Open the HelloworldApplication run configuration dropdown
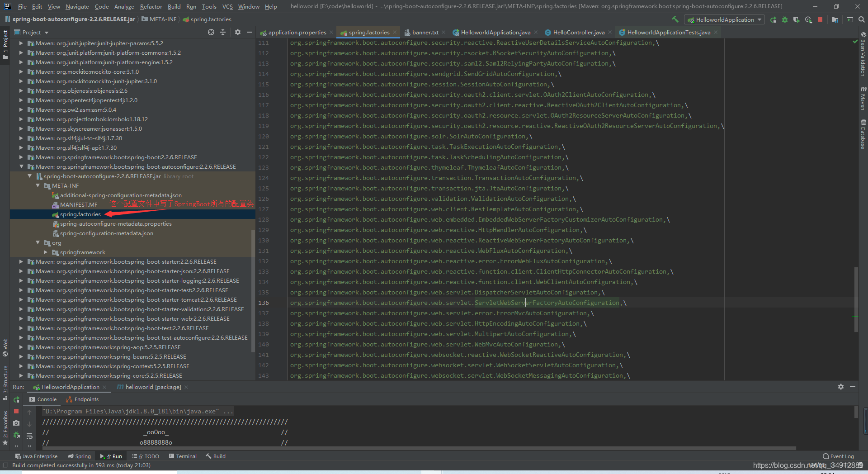 coord(725,19)
